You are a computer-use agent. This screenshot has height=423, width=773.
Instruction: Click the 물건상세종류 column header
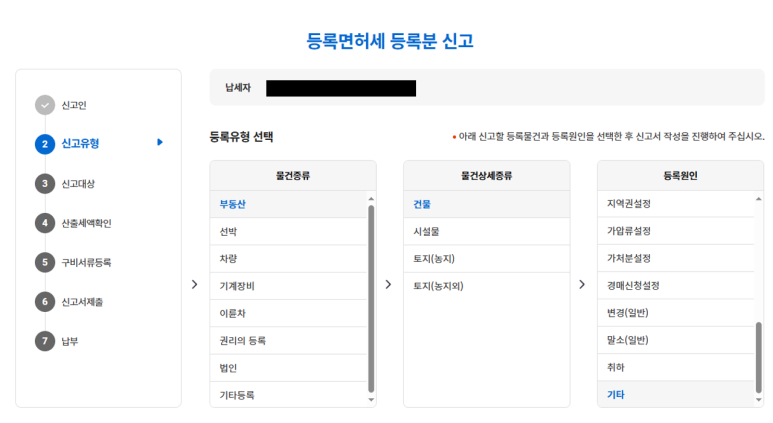[487, 176]
